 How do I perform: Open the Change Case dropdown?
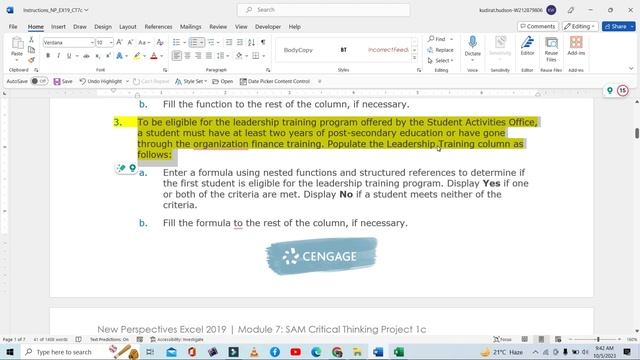click(144, 42)
